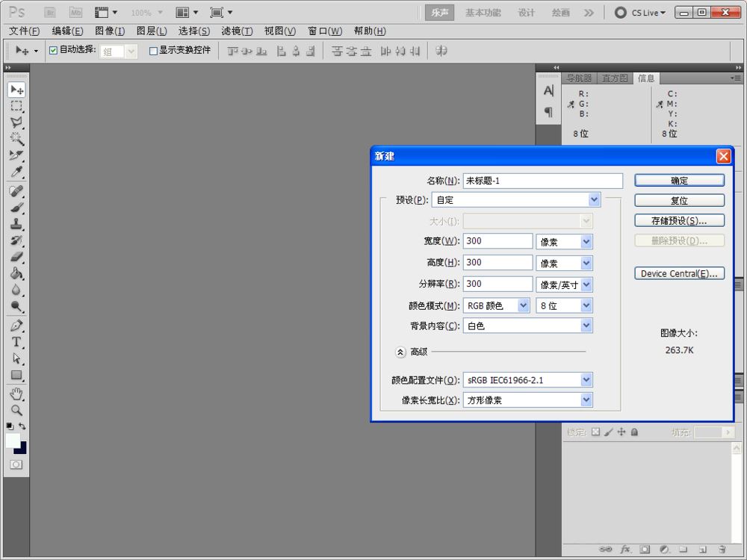This screenshot has width=747, height=560.
Task: Open the 预设 preset dropdown
Action: (x=594, y=199)
